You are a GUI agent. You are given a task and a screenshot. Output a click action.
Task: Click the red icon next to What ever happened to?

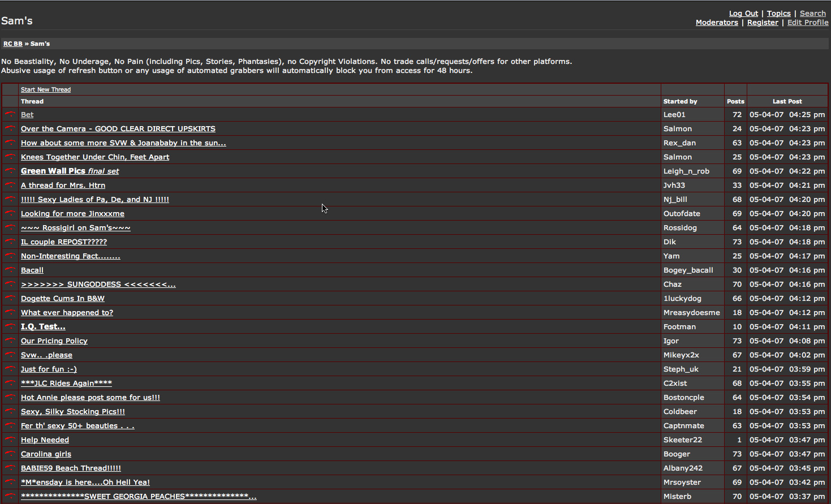[x=10, y=312]
